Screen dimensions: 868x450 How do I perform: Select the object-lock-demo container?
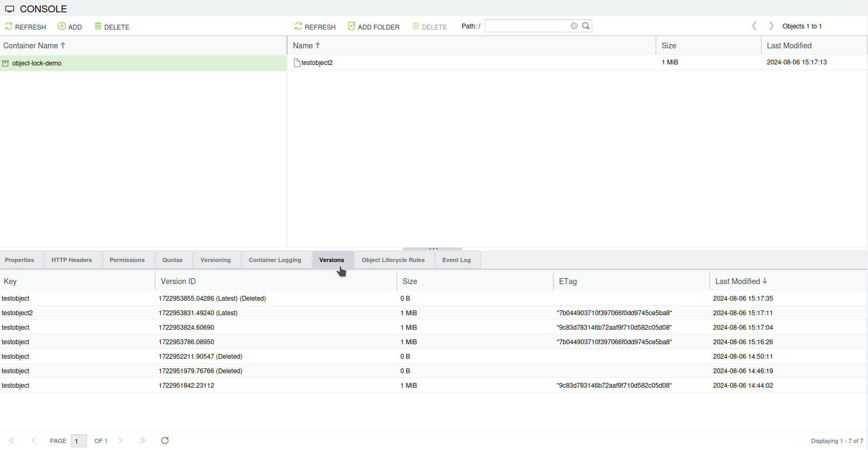(x=37, y=63)
